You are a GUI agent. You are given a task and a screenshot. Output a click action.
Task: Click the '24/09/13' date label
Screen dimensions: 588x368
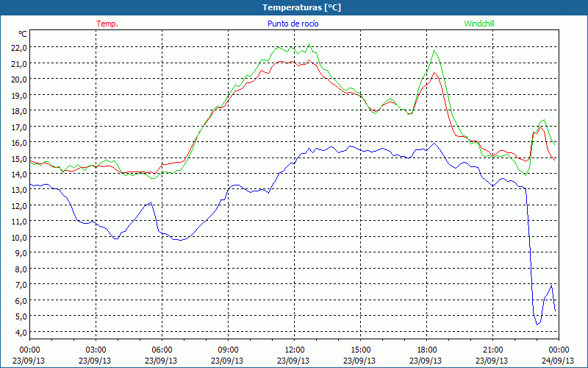pyautogui.click(x=558, y=361)
